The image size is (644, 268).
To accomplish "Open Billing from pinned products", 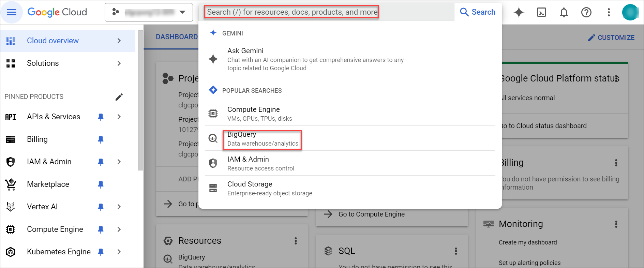I will 37,139.
